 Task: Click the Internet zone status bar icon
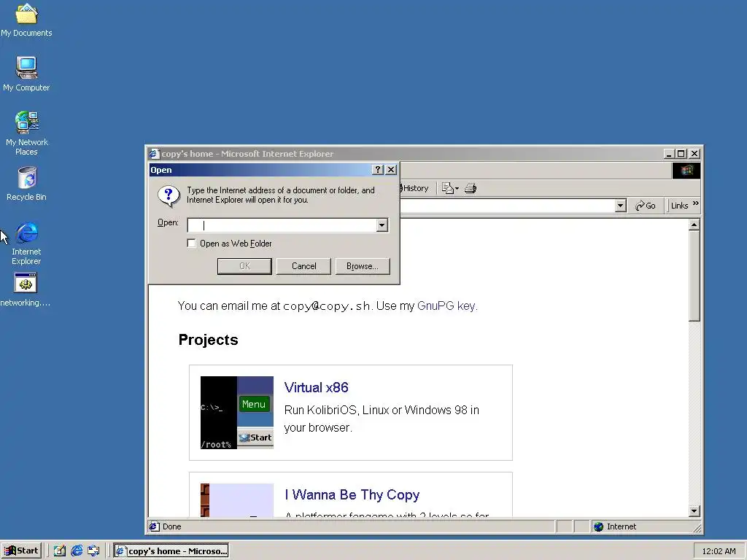pyautogui.click(x=598, y=526)
